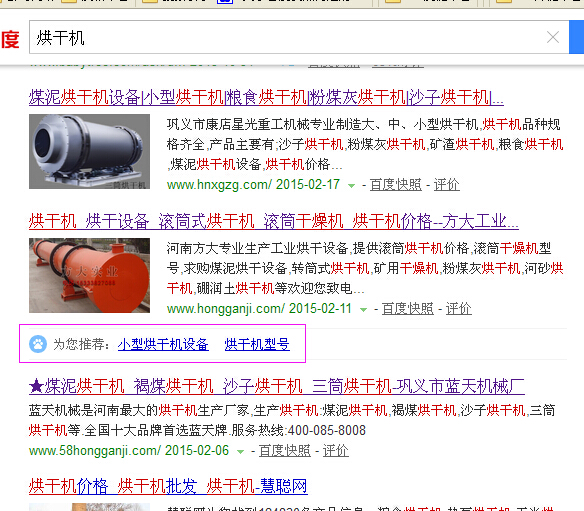
Task: Open the 方大工业 烘干机 result title
Action: [x=274, y=221]
